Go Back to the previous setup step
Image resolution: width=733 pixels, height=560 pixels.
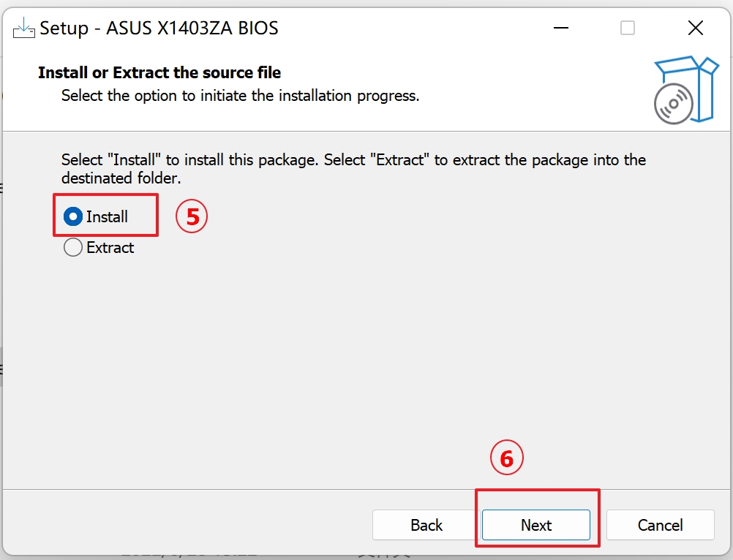click(x=426, y=525)
